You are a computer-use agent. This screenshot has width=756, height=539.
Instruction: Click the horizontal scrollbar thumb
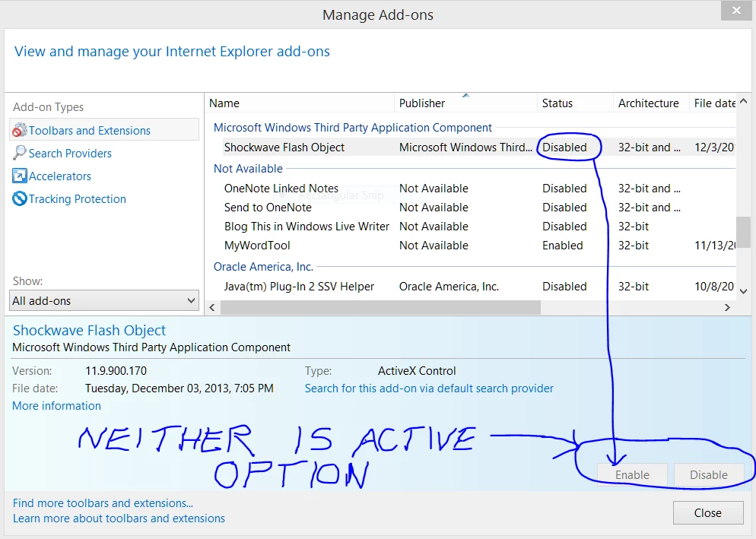(x=380, y=308)
